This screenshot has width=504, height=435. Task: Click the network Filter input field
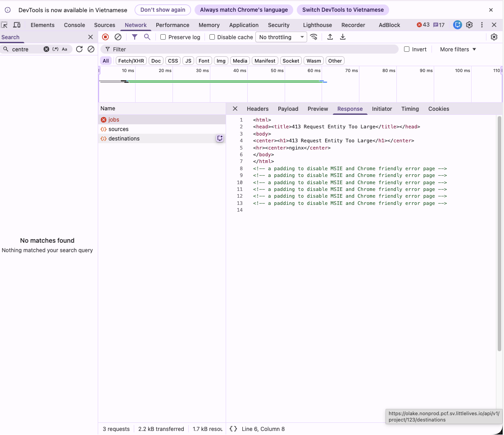(250, 49)
